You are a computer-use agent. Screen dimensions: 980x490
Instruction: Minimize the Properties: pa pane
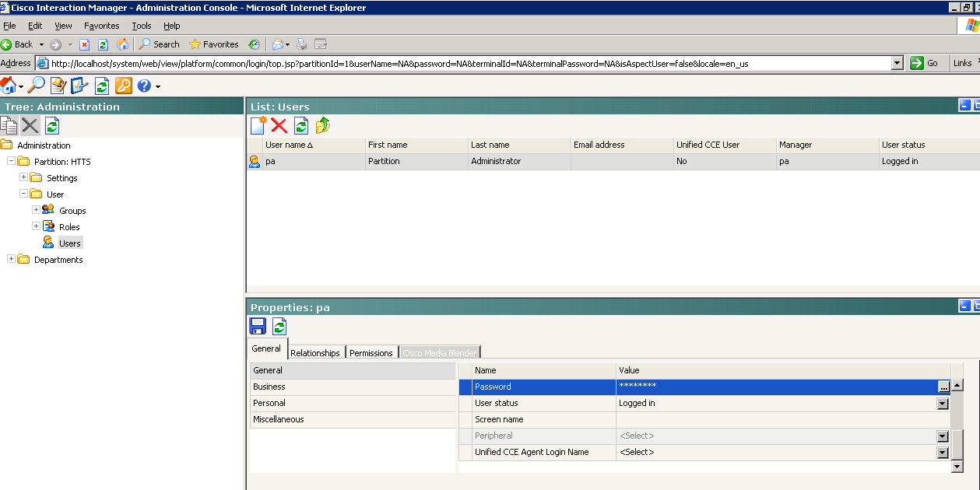(965, 306)
